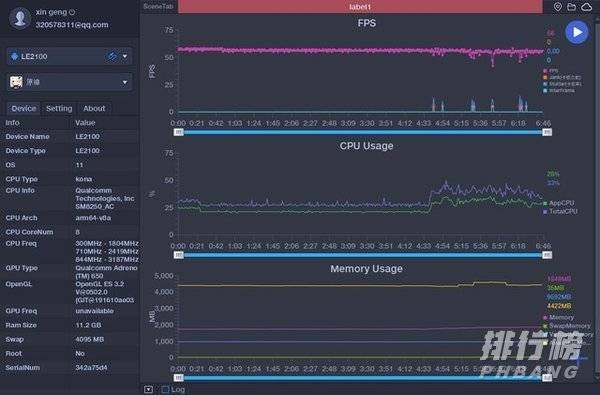Click the FPS chart left range handle
Viewport: 600px width, 395px height.
click(179, 132)
